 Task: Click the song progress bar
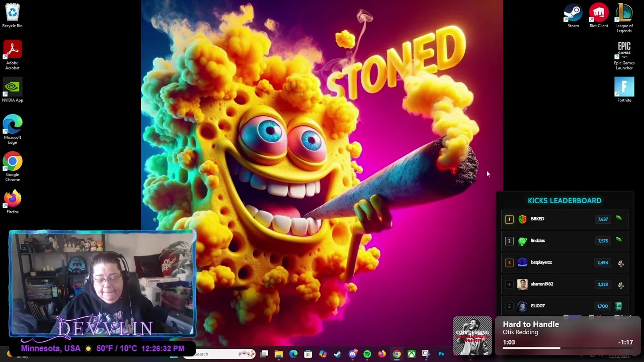[x=569, y=347]
